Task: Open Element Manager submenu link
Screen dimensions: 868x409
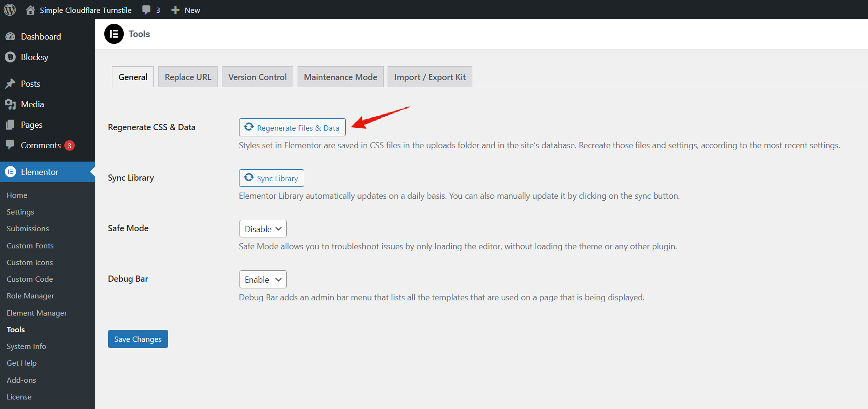Action: pos(37,313)
